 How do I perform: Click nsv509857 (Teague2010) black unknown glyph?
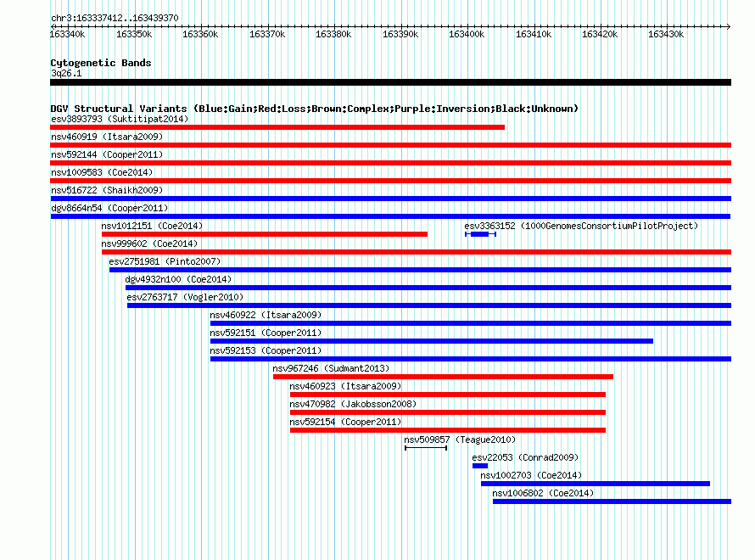pos(426,448)
